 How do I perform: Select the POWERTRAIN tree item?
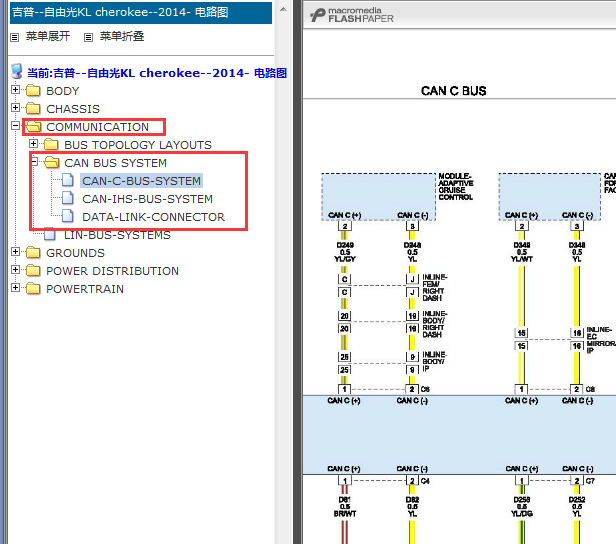tap(85, 289)
